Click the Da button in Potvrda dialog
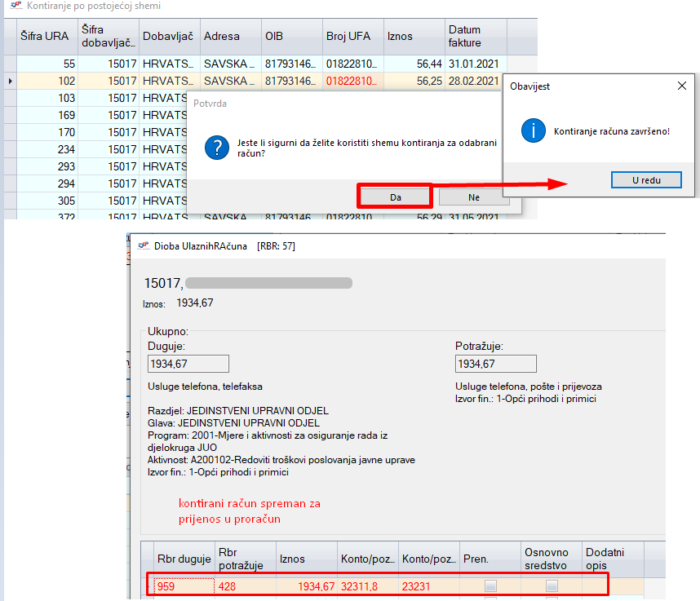Screen dimensions: 700x601 pyautogui.click(x=394, y=197)
